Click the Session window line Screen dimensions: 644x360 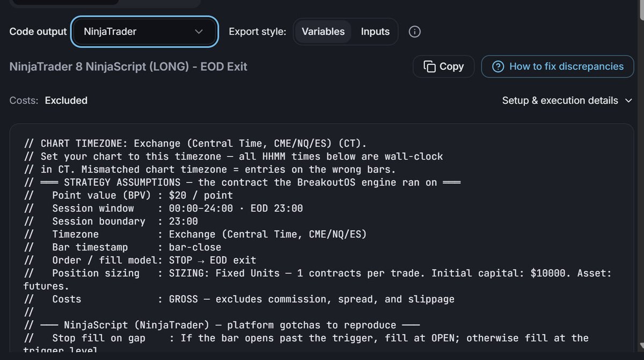(164, 208)
